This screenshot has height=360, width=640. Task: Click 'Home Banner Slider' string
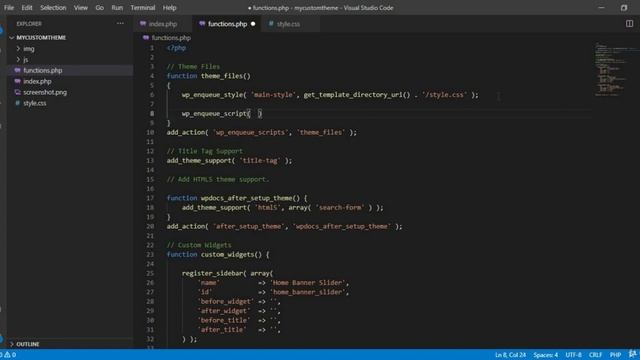coord(308,283)
